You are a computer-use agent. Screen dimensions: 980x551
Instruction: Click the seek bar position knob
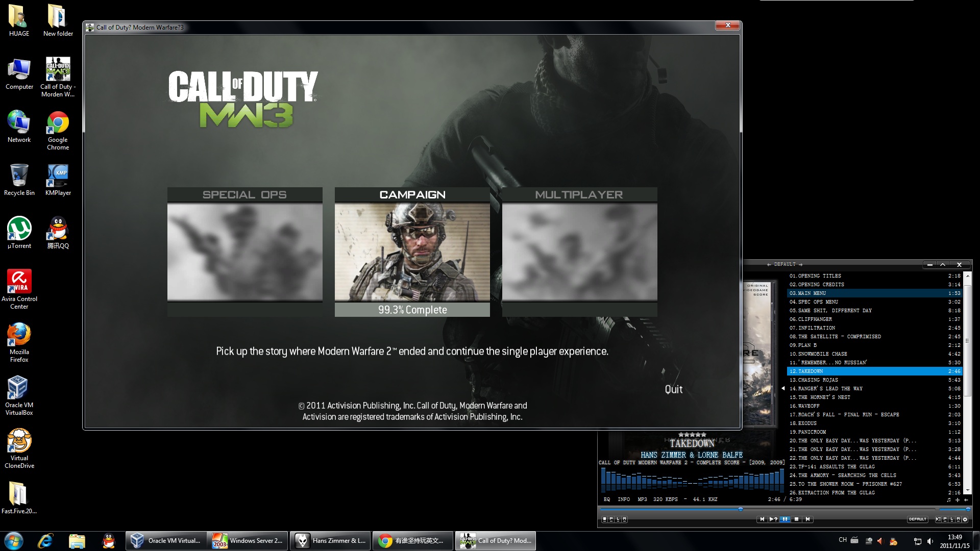[x=740, y=509]
